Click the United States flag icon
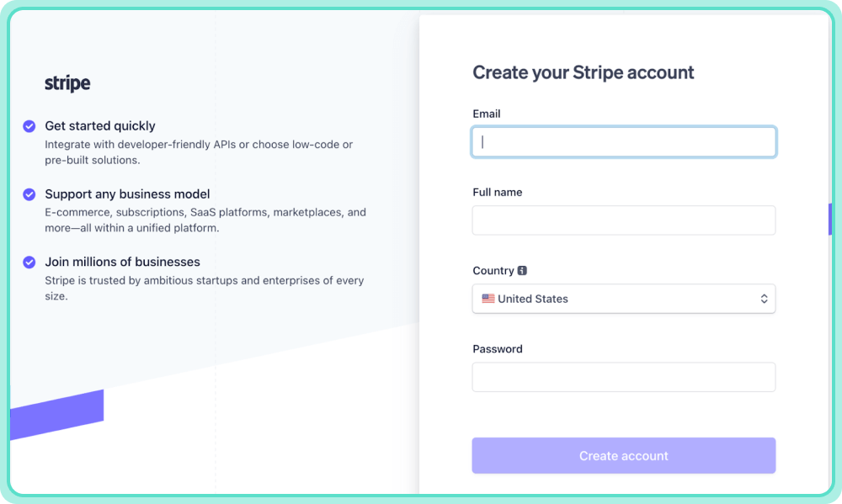Screen dimensions: 842x504 click(488, 298)
